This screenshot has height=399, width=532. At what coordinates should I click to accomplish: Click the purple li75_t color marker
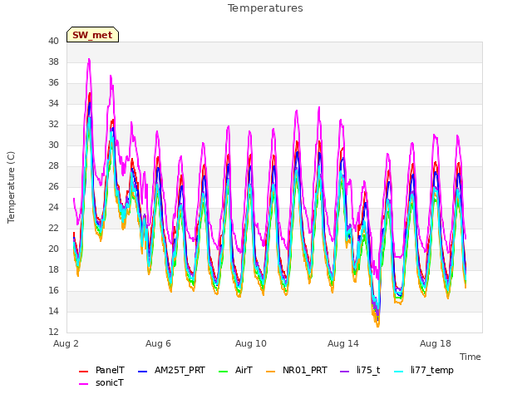[344, 372]
